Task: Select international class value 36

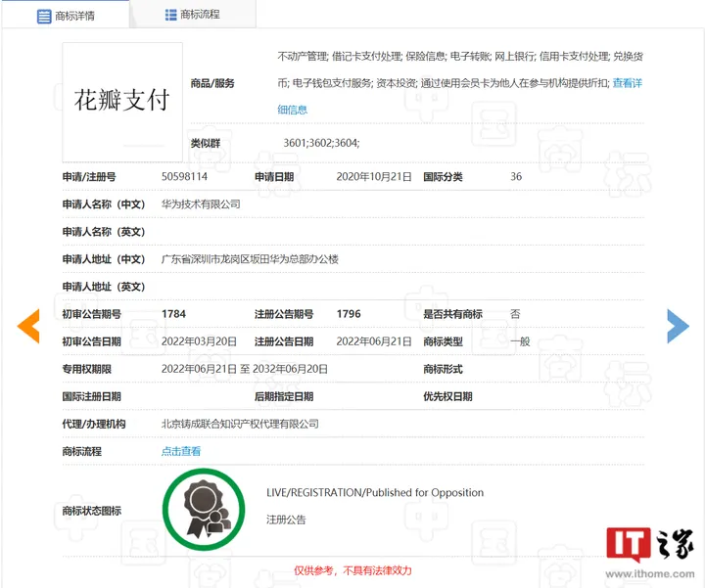Action: pos(516,176)
